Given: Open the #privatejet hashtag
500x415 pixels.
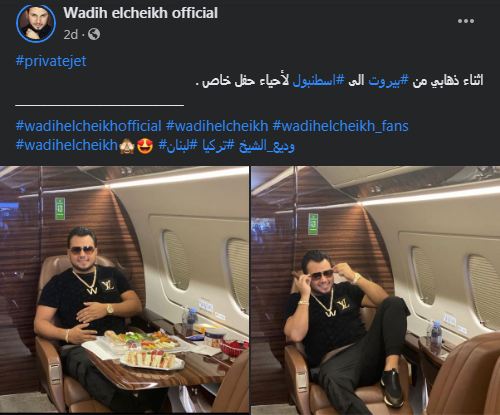Looking at the screenshot, I should click(51, 61).
